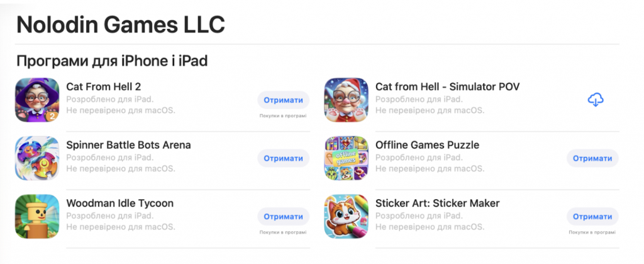
Task: Get the Spinner Battle Bots Arena app
Action: 284,158
